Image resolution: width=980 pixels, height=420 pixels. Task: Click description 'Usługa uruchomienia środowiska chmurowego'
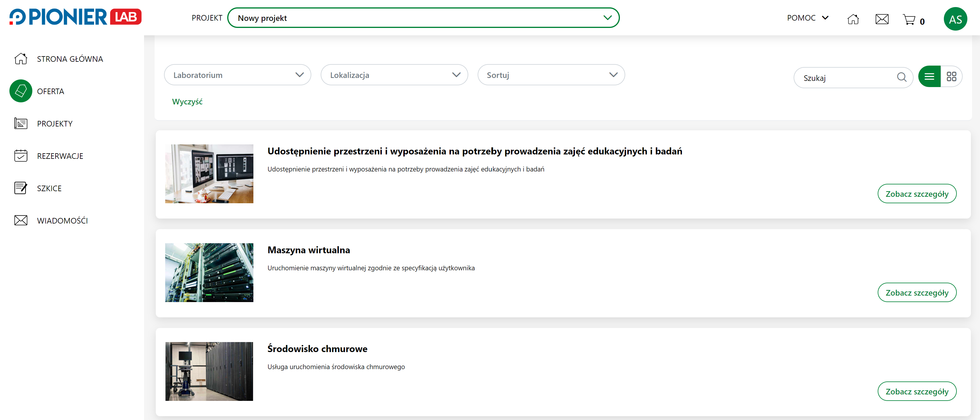coord(336,367)
